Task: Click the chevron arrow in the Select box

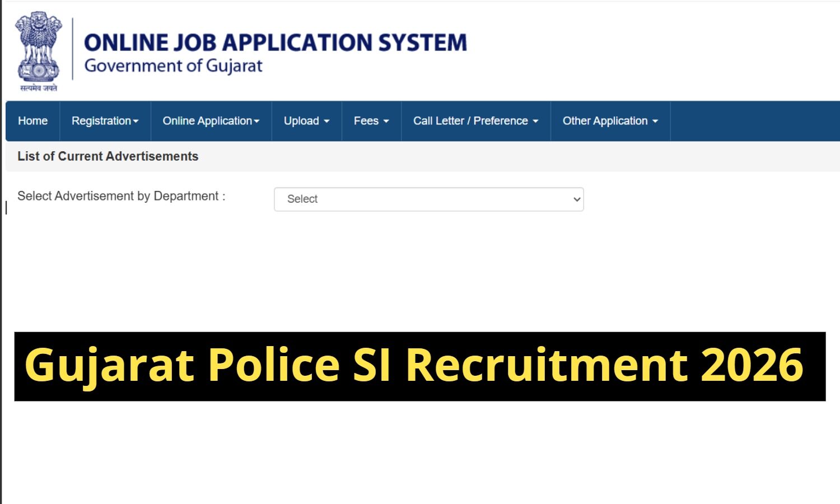Action: pos(577,199)
